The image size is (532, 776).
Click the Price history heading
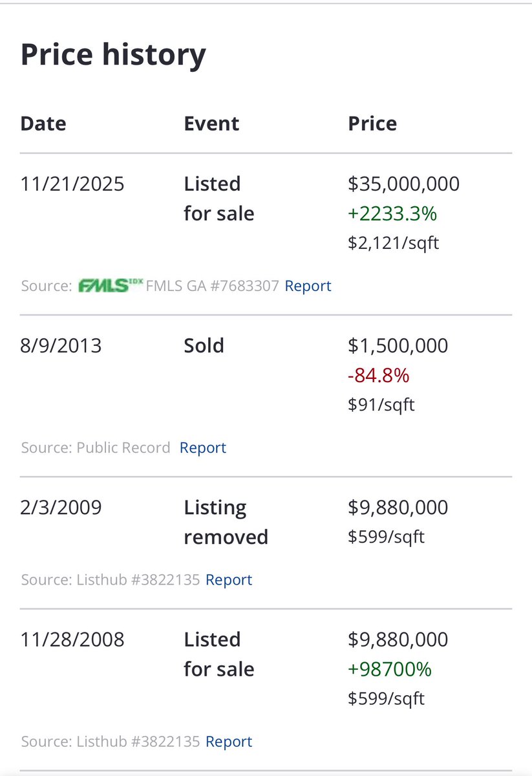pos(113,55)
